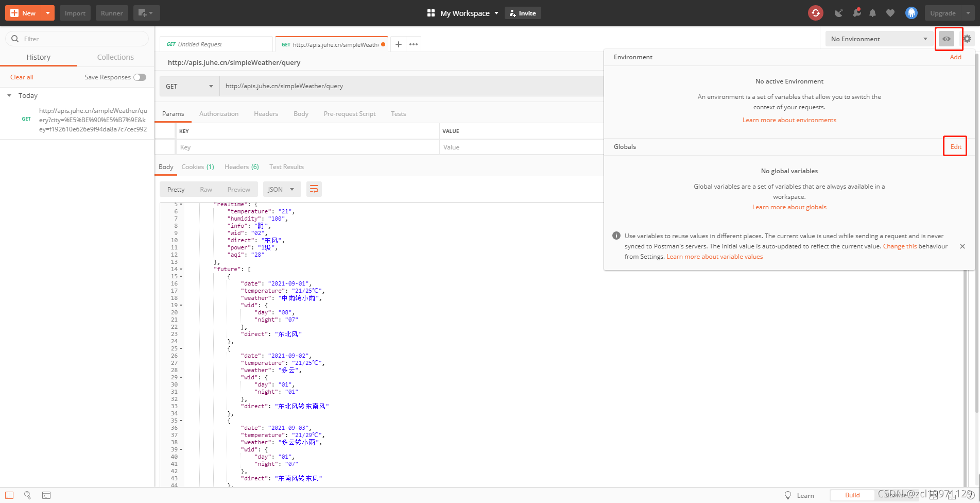Open find and replace icon in status bar
The height and width of the screenshot is (503, 980).
point(27,495)
